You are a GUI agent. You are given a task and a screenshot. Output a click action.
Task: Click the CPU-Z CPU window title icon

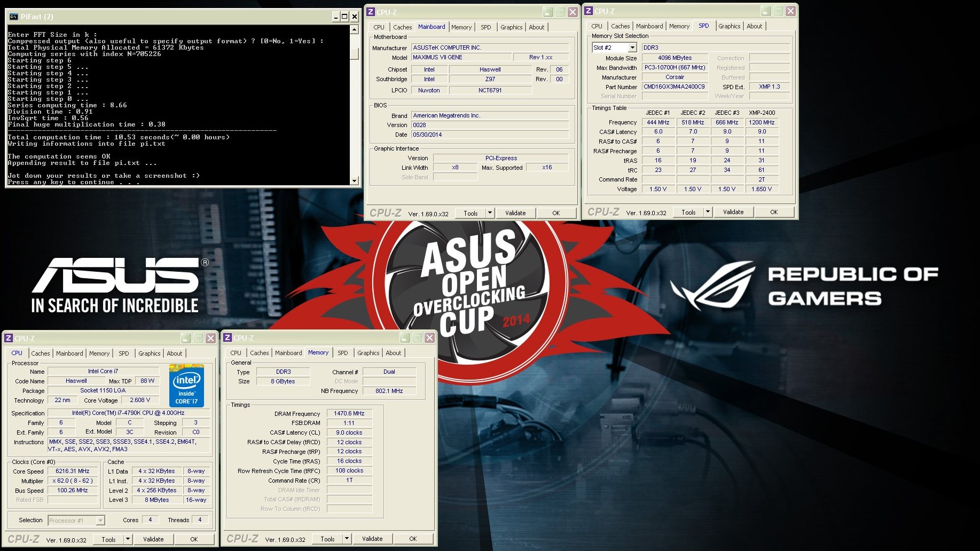point(9,338)
